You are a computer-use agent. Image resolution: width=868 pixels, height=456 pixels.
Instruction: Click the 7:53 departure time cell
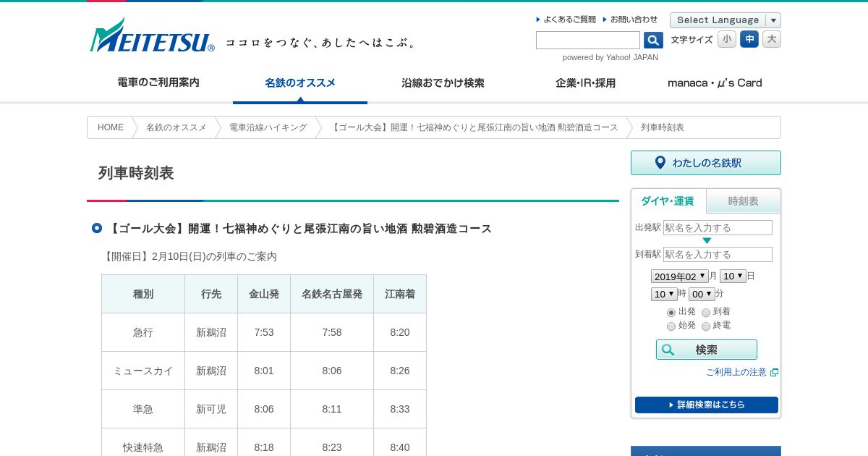pos(264,332)
